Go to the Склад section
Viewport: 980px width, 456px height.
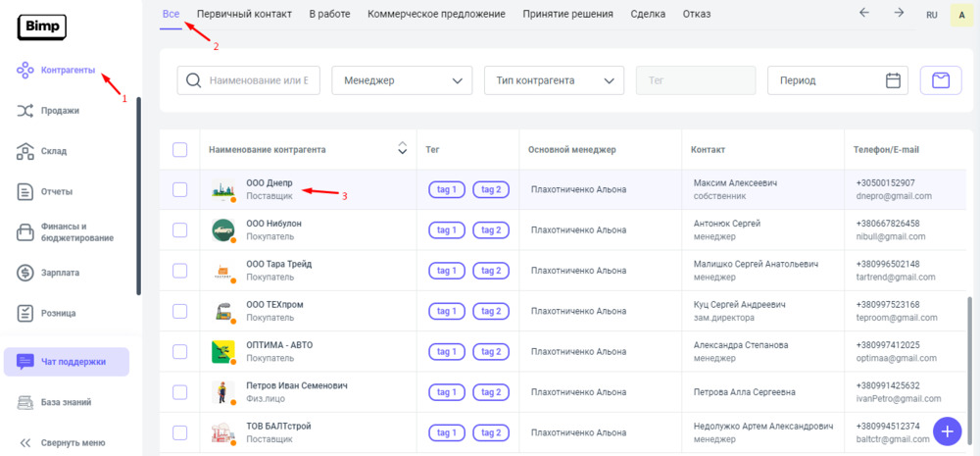click(54, 151)
